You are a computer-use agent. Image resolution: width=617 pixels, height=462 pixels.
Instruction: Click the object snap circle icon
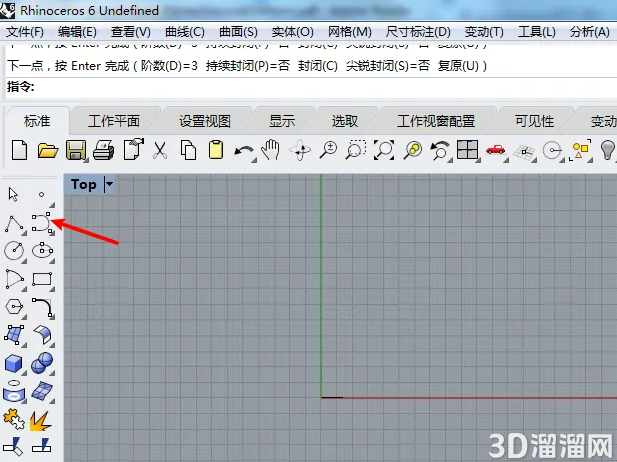(x=552, y=150)
